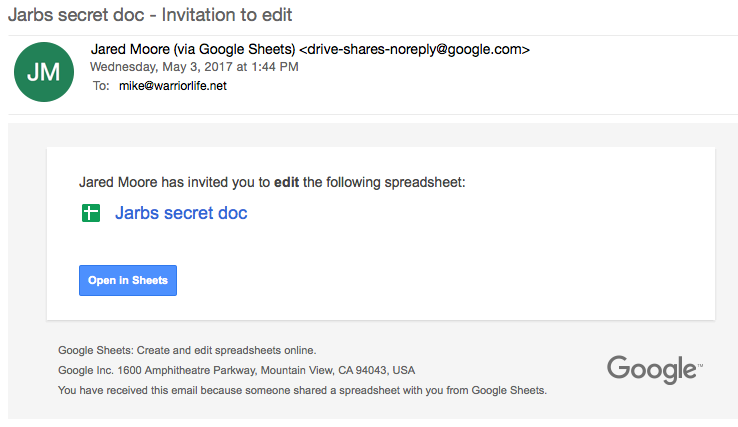Click the green JM sender avatar
The height and width of the screenshot is (427, 738).
(x=42, y=71)
